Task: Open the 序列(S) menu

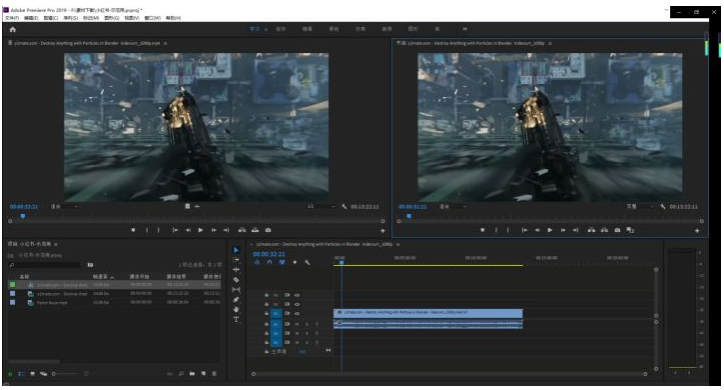Action: tap(71, 18)
